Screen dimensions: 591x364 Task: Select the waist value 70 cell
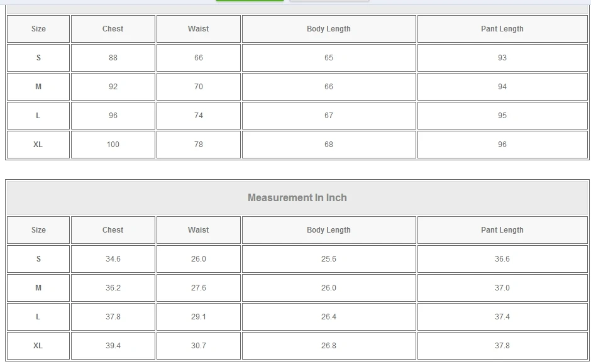pyautogui.click(x=199, y=87)
